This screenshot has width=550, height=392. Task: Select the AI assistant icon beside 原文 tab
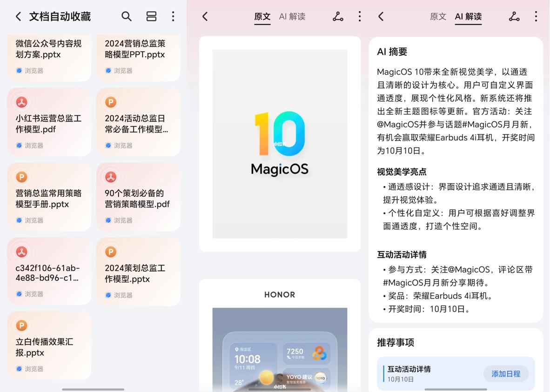click(x=338, y=16)
